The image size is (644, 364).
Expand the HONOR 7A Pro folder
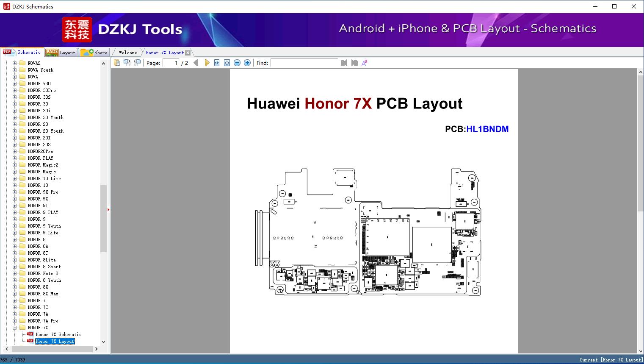coord(14,321)
